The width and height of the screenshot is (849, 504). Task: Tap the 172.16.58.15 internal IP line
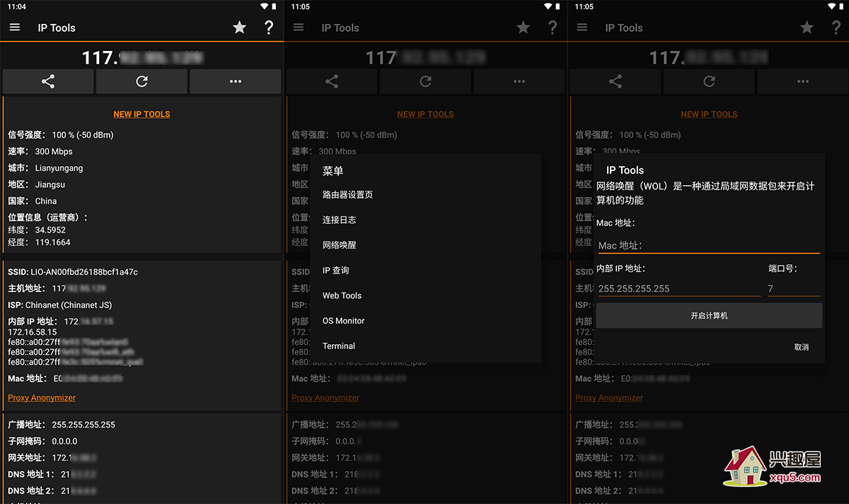tap(33, 332)
